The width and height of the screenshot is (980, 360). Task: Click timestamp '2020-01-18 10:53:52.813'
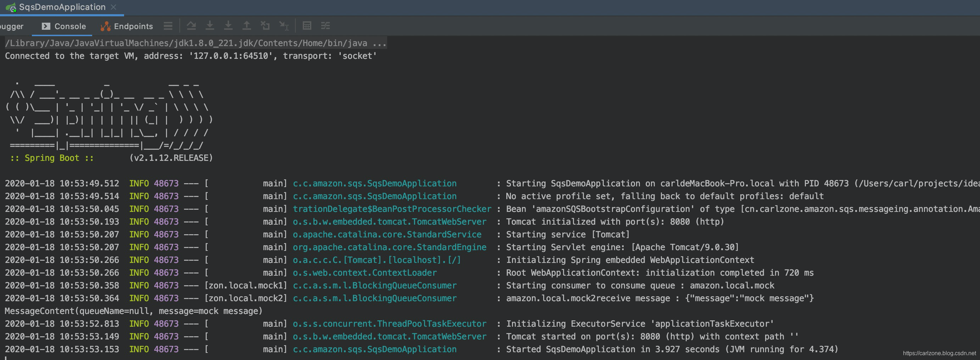[x=62, y=324]
